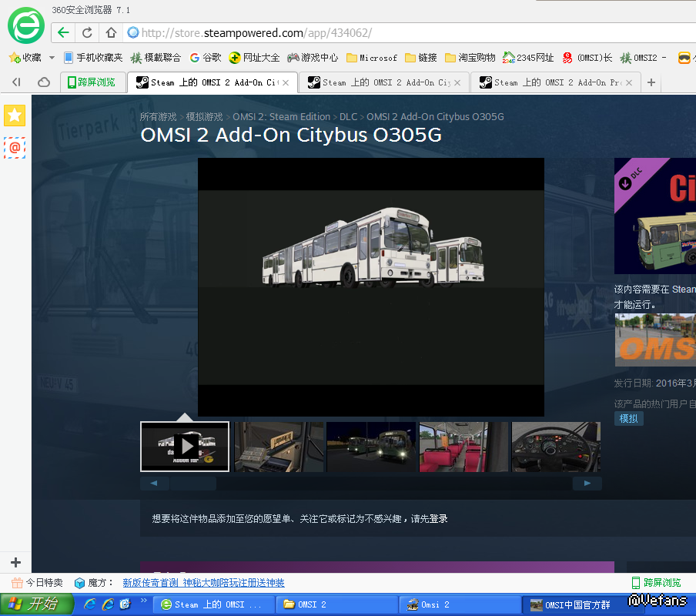Click the thumbnail strip left arrow
696x616 pixels.
point(154,484)
